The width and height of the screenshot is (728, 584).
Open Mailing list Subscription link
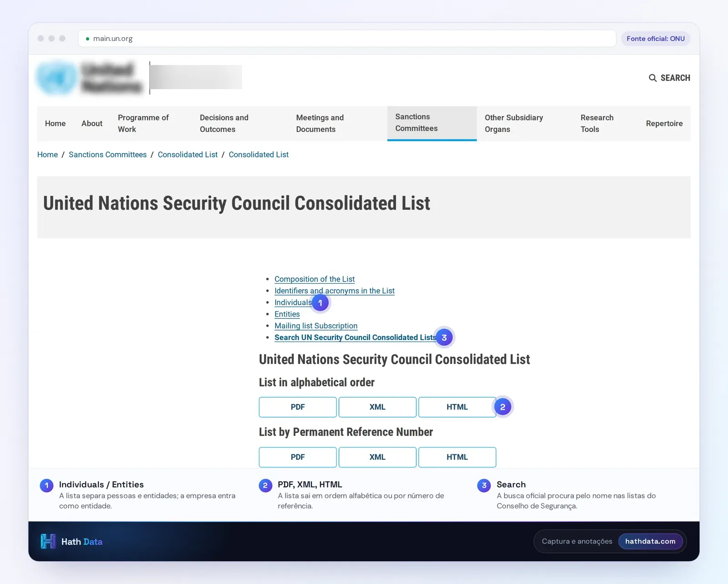tap(316, 326)
